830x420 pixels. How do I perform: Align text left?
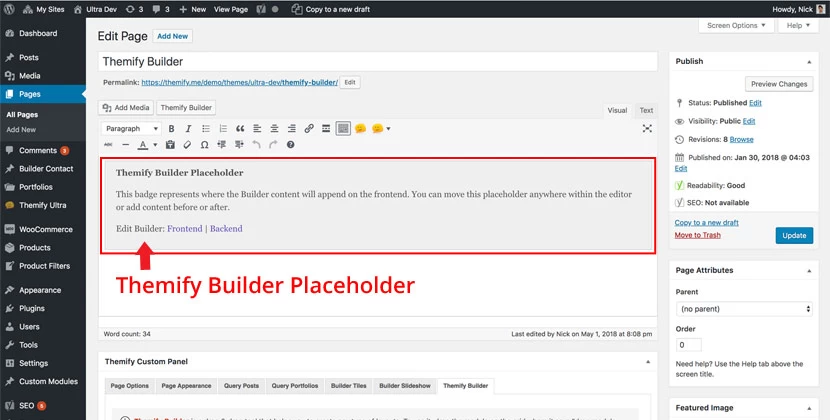(257, 129)
